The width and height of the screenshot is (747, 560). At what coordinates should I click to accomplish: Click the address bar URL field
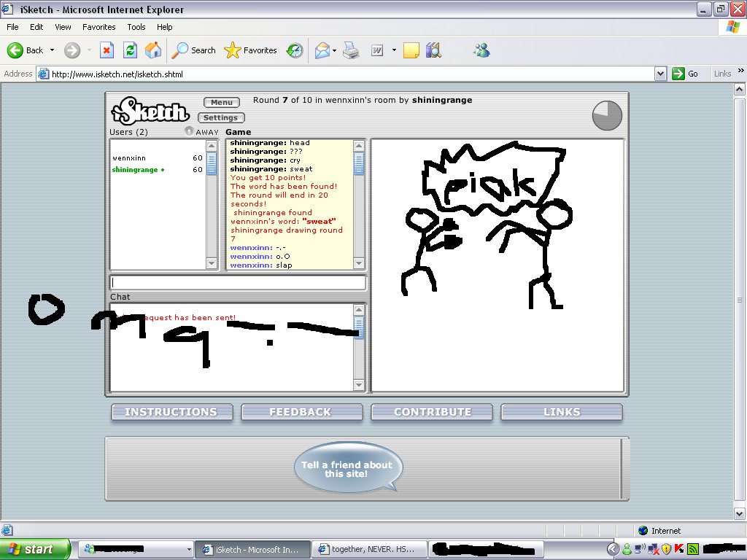[x=352, y=74]
